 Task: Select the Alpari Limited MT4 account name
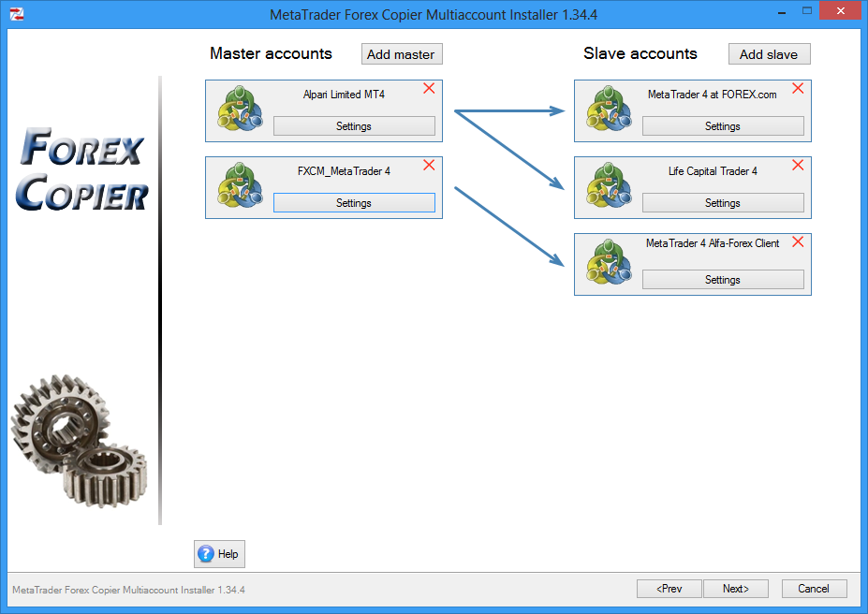[344, 95]
